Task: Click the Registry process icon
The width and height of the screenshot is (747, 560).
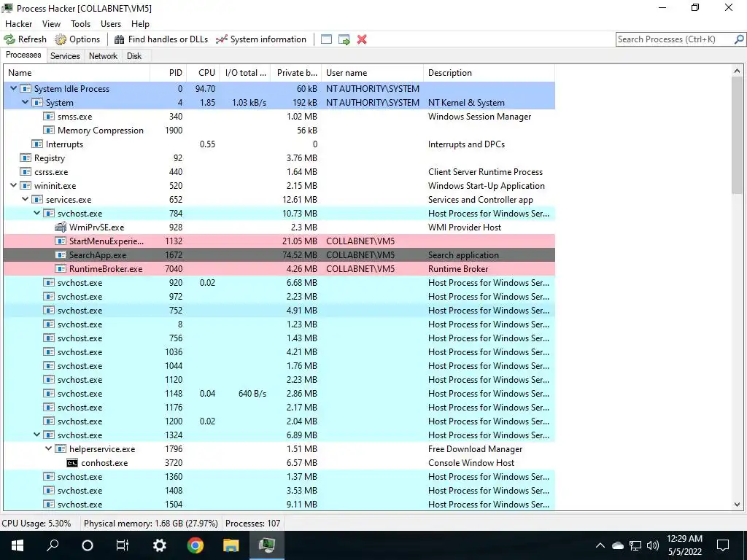Action: 26,157
